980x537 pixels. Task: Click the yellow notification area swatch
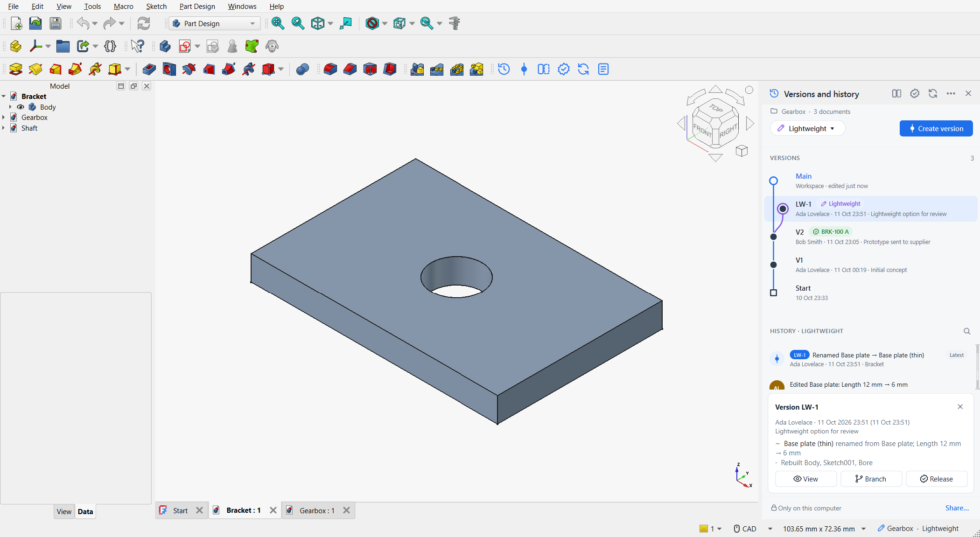pyautogui.click(x=704, y=529)
